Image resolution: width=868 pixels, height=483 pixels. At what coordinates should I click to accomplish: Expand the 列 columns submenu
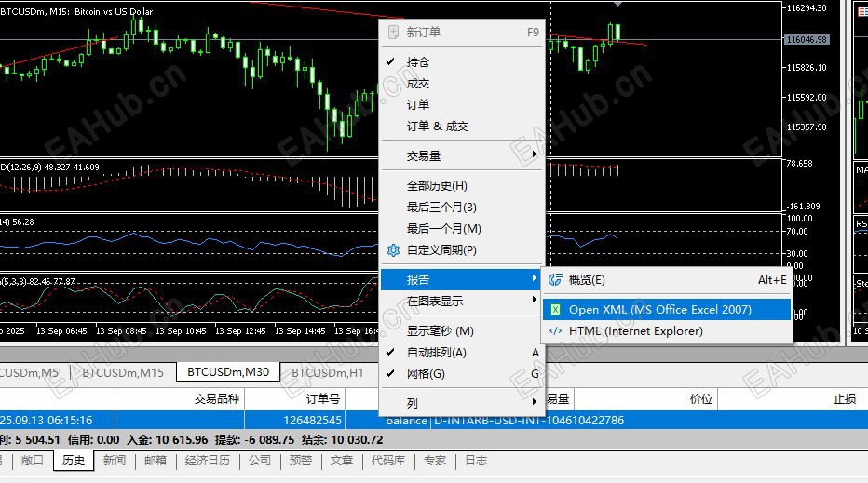pos(463,403)
